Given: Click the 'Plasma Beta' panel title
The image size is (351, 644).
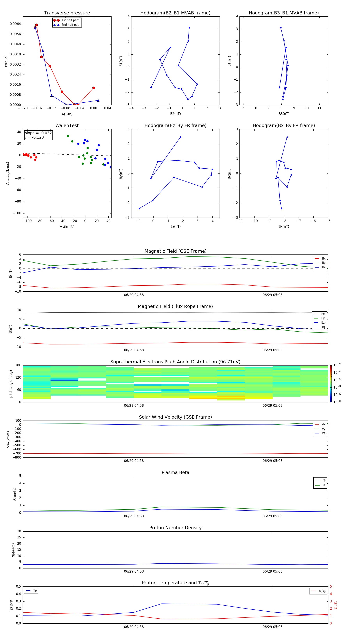Looking at the screenshot, I should 175,473.
